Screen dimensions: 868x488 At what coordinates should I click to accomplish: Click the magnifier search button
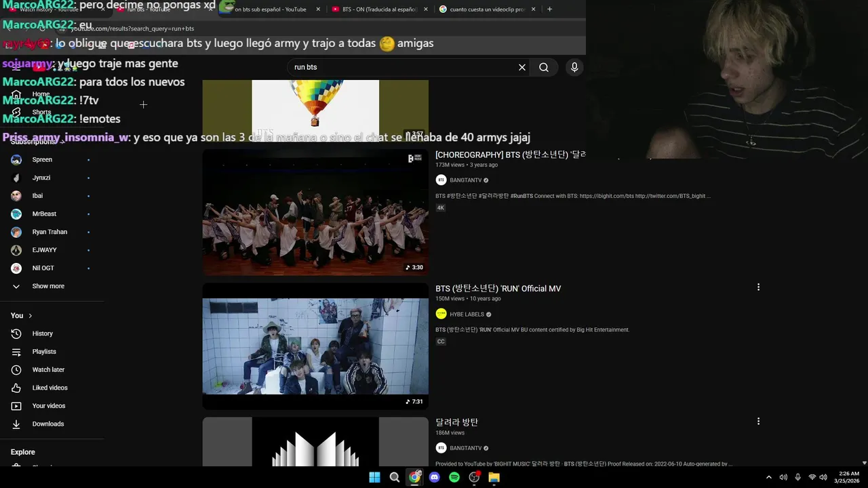544,67
